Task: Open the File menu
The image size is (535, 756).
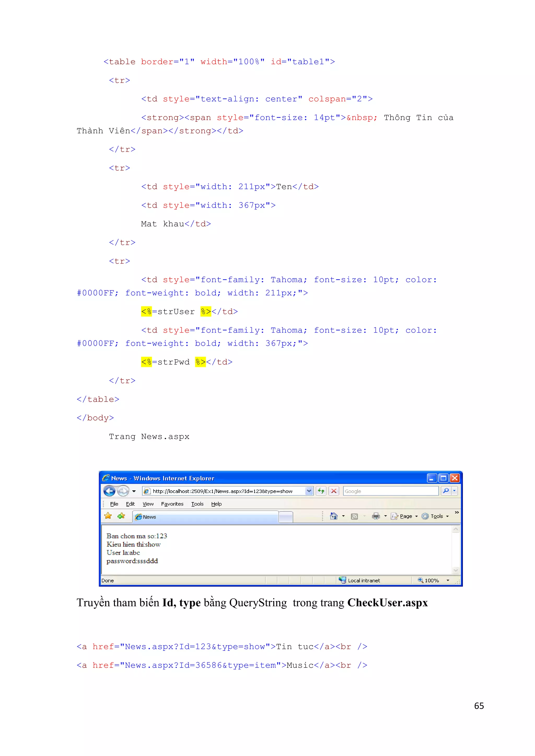Action: tap(114, 504)
